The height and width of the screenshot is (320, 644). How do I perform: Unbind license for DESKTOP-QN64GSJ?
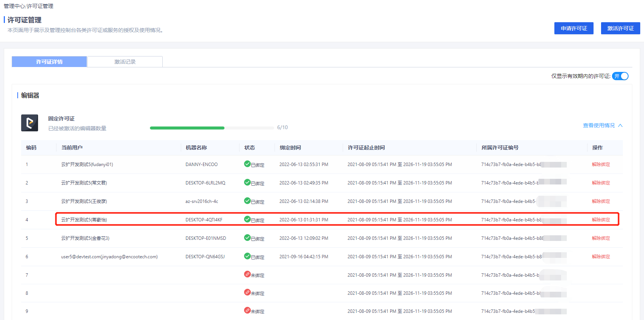(x=601, y=257)
